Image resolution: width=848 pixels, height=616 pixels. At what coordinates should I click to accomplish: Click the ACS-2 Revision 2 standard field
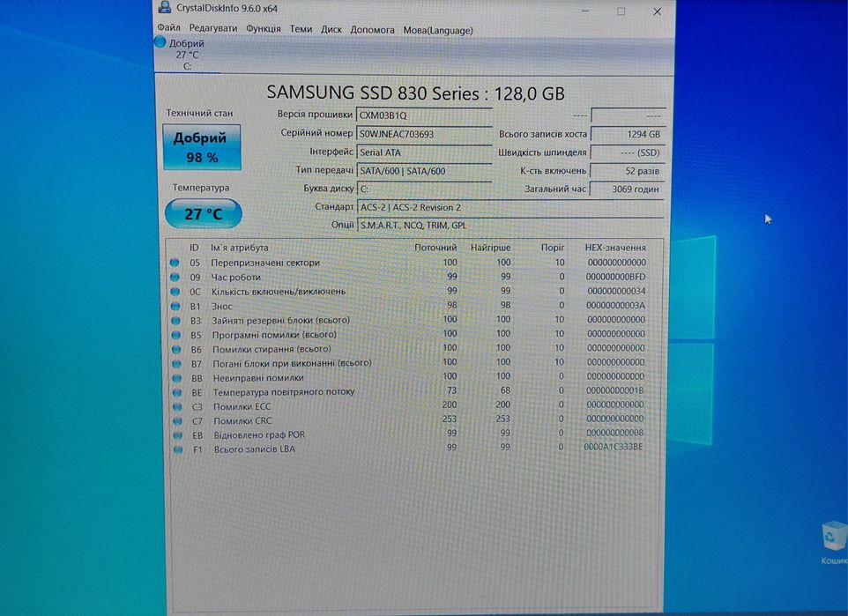[510, 207]
